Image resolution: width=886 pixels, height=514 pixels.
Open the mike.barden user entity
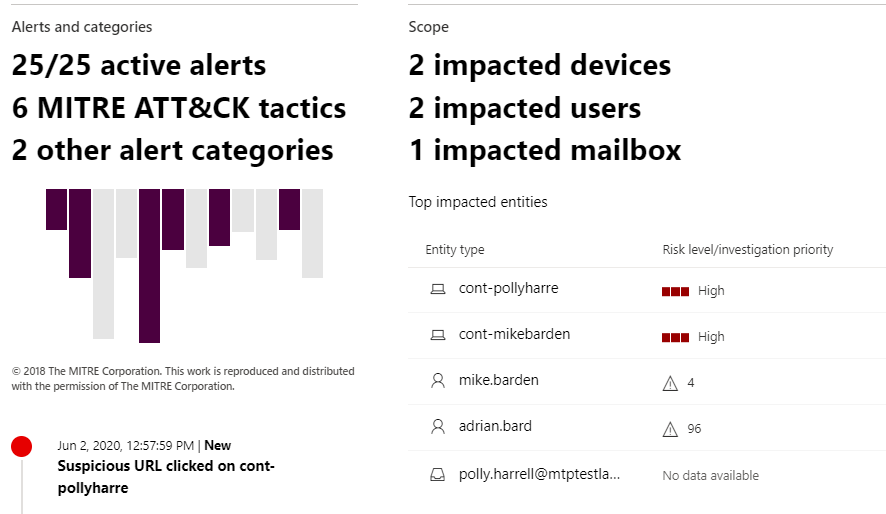point(496,380)
